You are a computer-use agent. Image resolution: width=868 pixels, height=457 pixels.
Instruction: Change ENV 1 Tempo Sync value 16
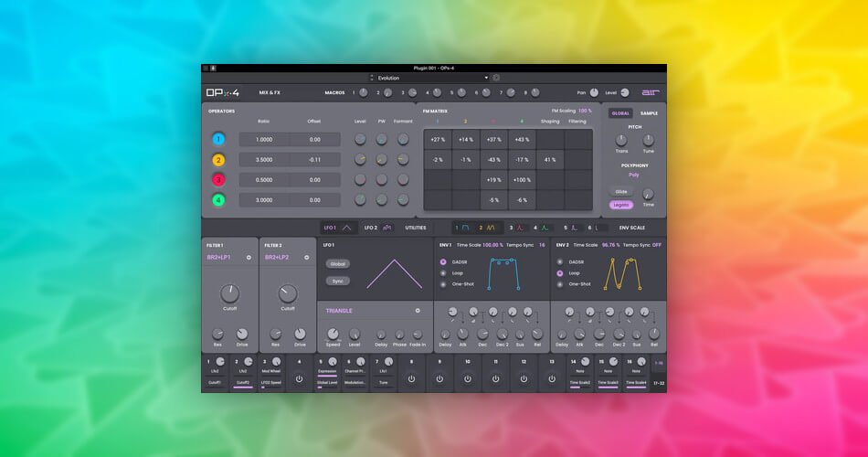tap(542, 245)
